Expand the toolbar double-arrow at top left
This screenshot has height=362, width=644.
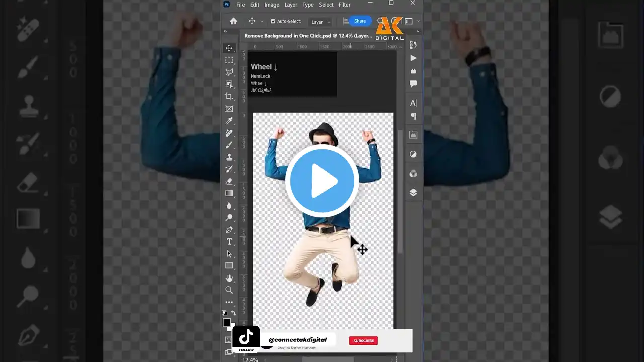(226, 32)
